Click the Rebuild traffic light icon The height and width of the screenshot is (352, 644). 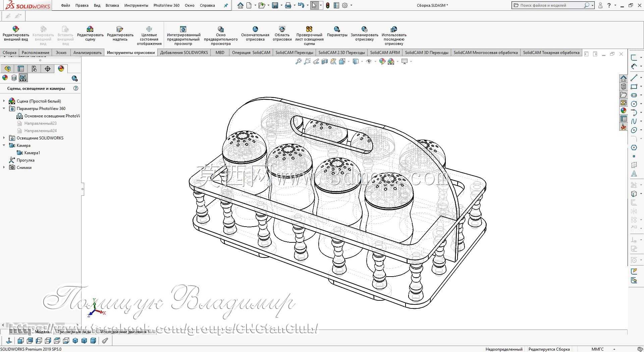click(x=328, y=5)
